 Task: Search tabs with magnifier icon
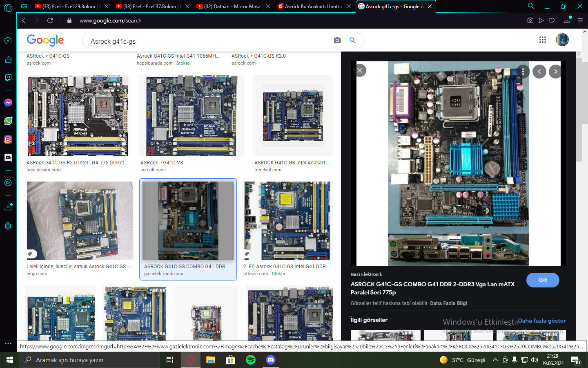coord(530,6)
